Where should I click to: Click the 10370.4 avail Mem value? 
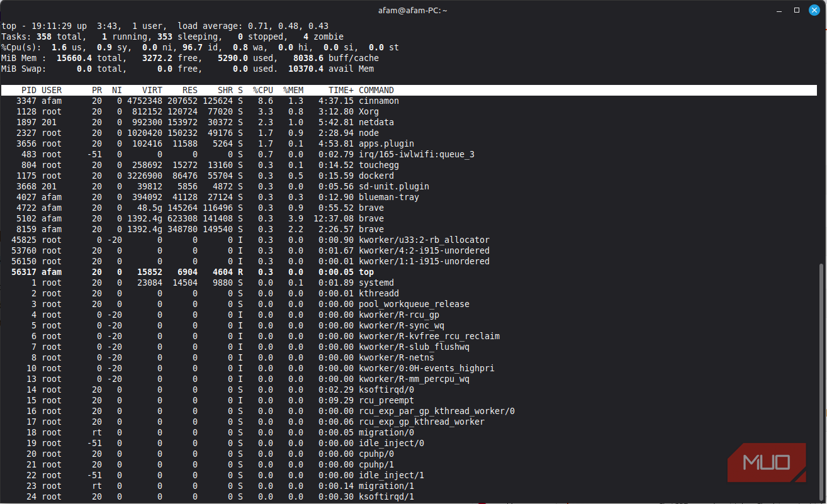(306, 69)
